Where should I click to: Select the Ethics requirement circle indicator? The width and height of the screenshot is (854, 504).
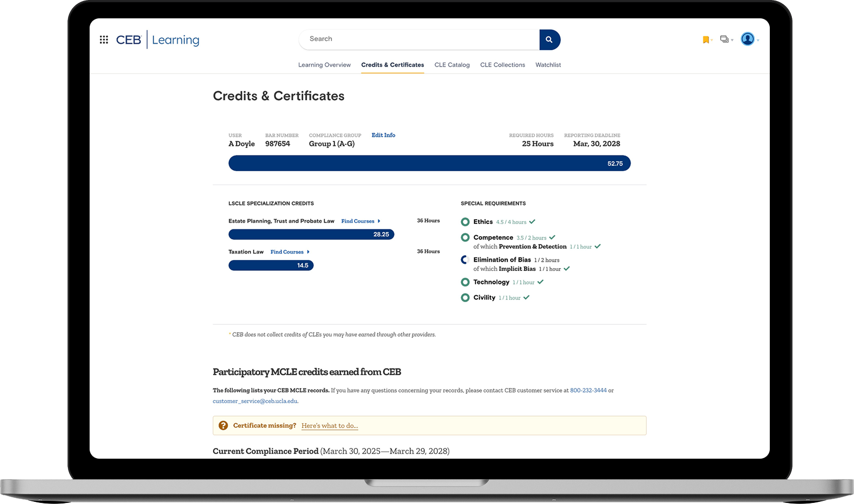point(465,222)
